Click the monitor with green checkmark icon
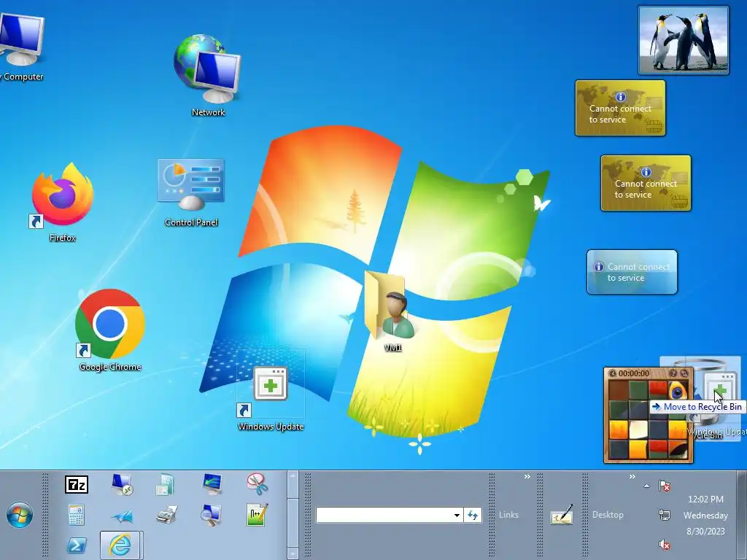This screenshot has width=747, height=560. [x=212, y=485]
